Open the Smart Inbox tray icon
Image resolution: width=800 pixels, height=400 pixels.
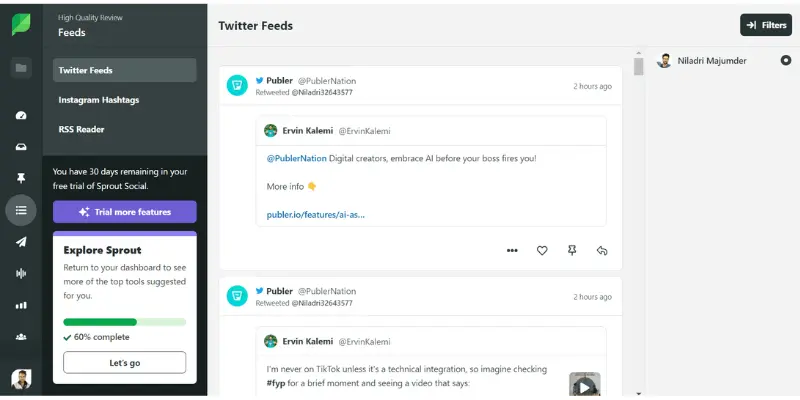click(21, 147)
